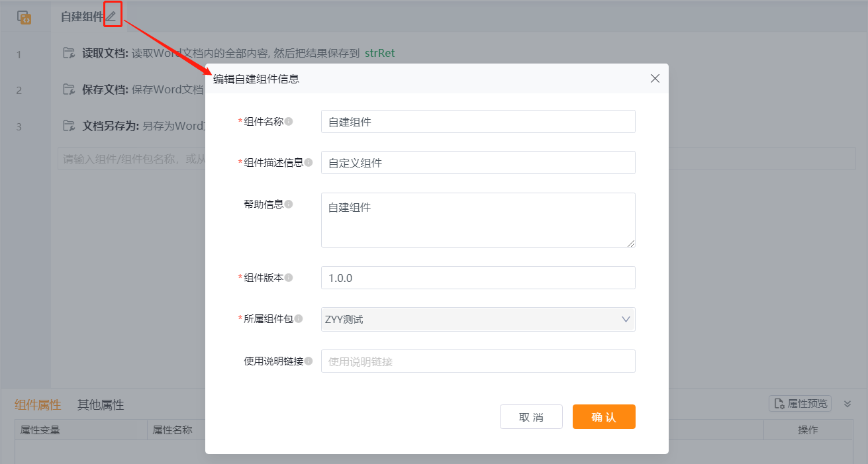Click the 组件名称 input field
Image resolution: width=868 pixels, height=464 pixels.
(477, 122)
